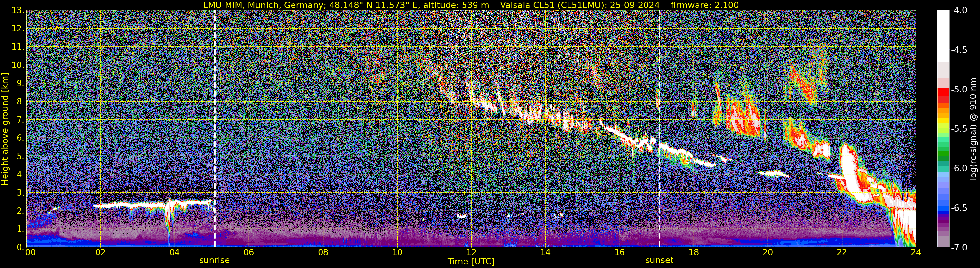Click the '13.' height-axis tick label
Screen dimensions: 980x268
[18, 11]
